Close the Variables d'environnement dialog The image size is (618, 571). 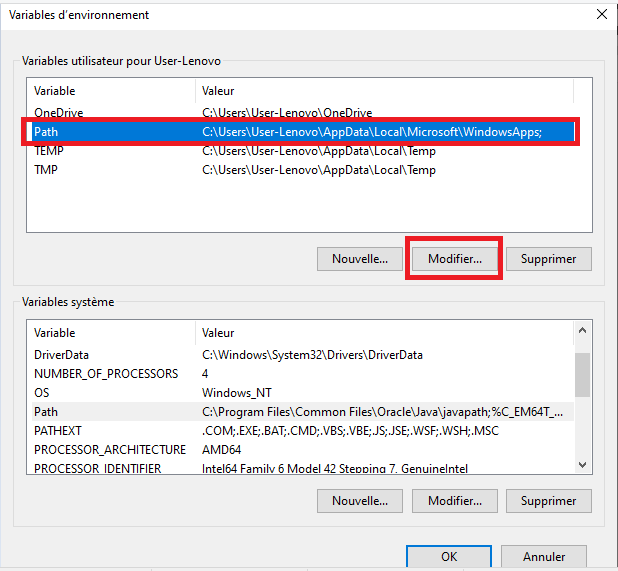click(x=601, y=14)
